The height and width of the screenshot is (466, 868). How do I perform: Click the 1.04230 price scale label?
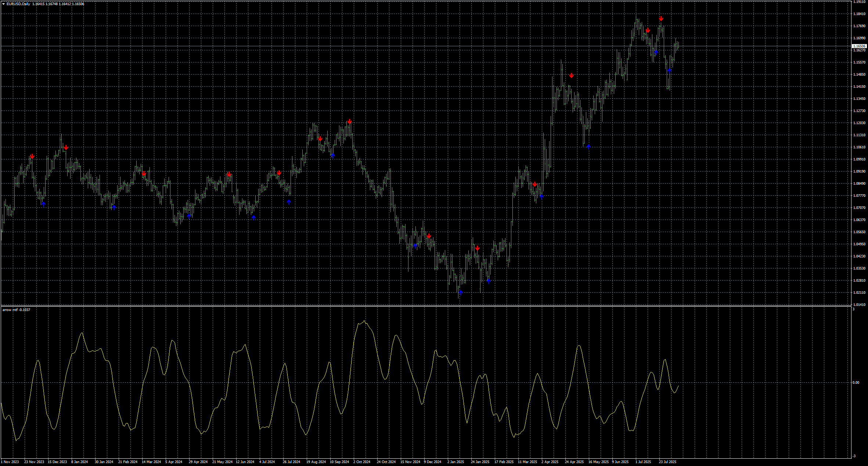pos(858,256)
